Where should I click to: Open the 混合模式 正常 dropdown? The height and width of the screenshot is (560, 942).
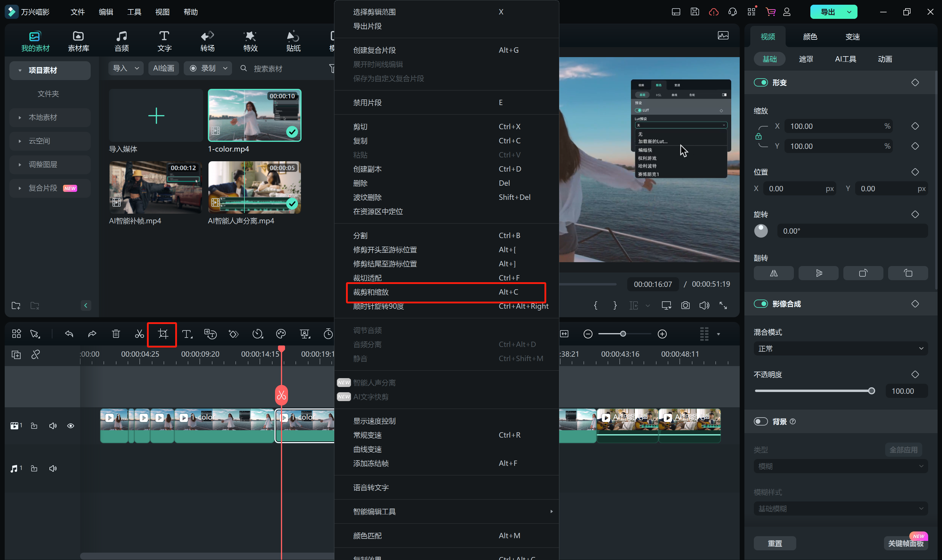[840, 349]
